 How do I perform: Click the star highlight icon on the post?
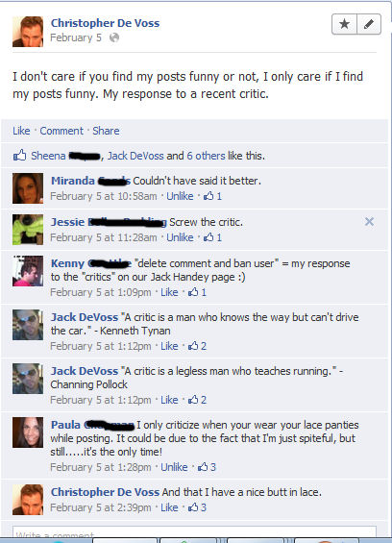344,24
